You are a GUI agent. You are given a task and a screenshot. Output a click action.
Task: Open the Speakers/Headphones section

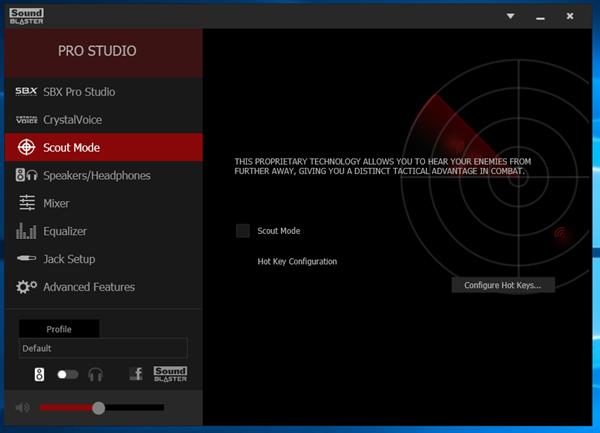[x=103, y=175]
